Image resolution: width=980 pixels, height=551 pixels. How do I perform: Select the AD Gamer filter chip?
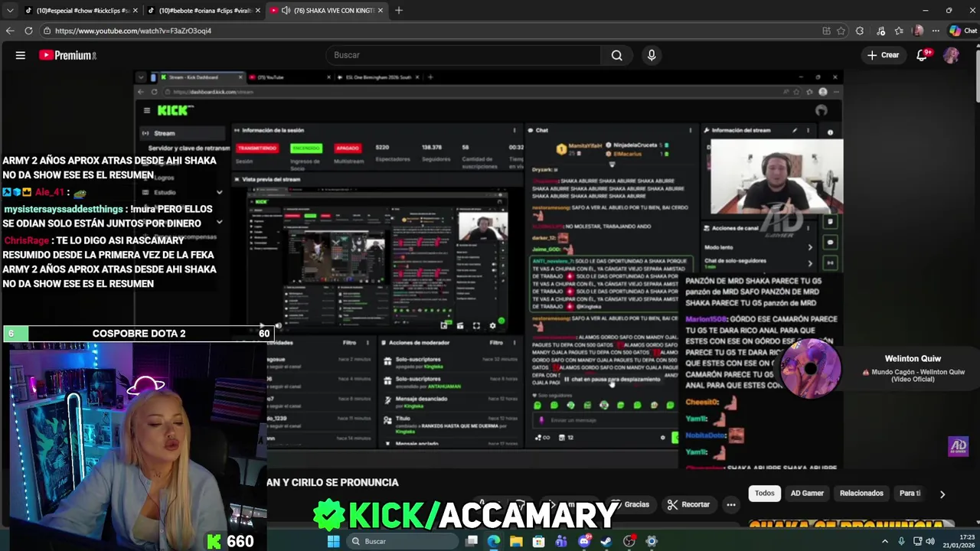click(807, 494)
